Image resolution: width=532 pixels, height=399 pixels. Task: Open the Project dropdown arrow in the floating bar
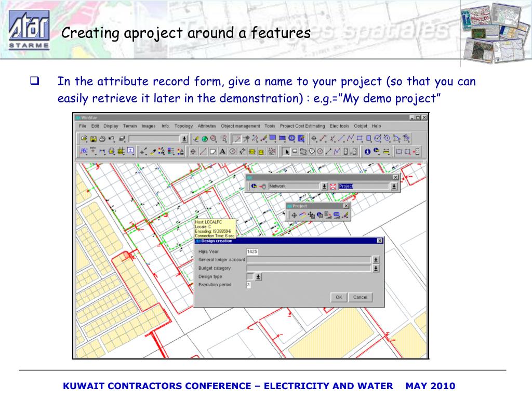[394, 187]
